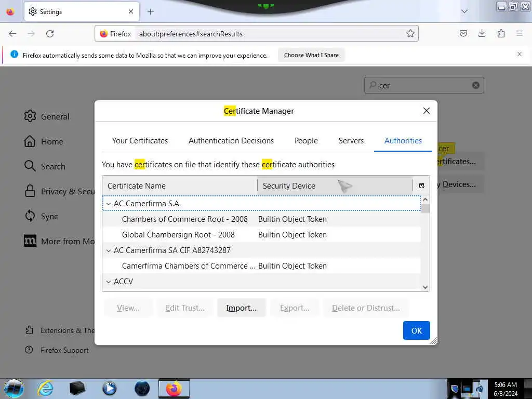Open Windows Media Player from taskbar
The height and width of the screenshot is (399, 532).
click(109, 389)
